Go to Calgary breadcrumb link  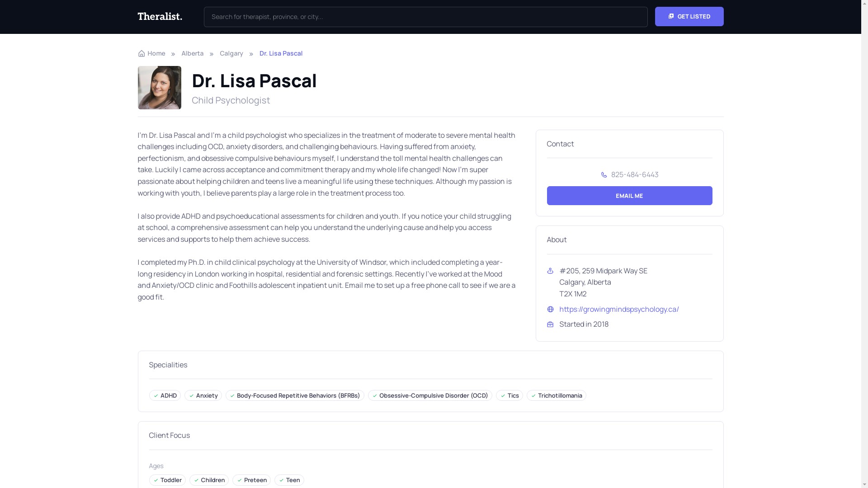(x=231, y=53)
